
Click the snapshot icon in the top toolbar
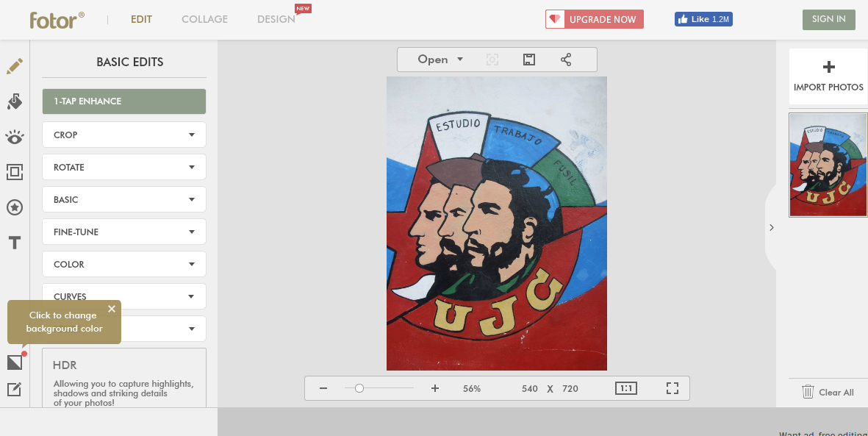(492, 60)
